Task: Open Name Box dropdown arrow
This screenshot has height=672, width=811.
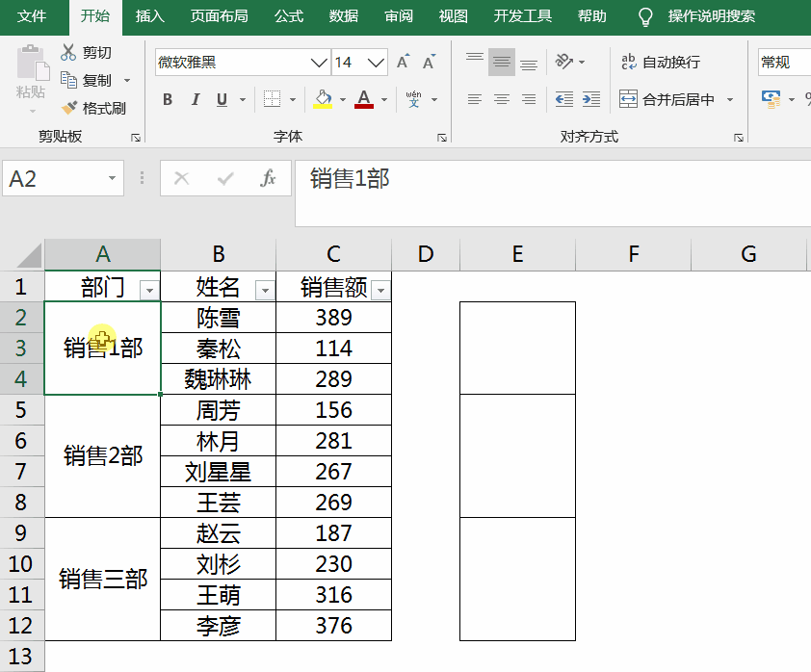Action: coord(112,178)
